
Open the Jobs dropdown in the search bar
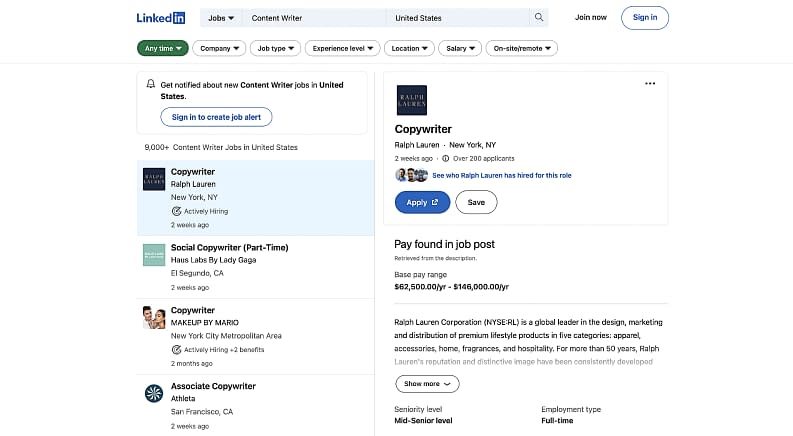pos(221,18)
